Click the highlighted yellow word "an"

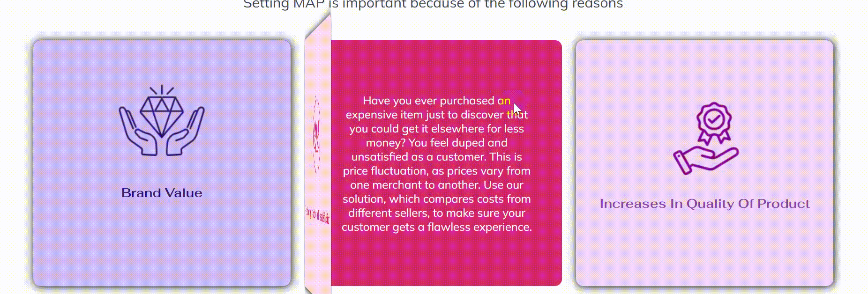pyautogui.click(x=504, y=101)
